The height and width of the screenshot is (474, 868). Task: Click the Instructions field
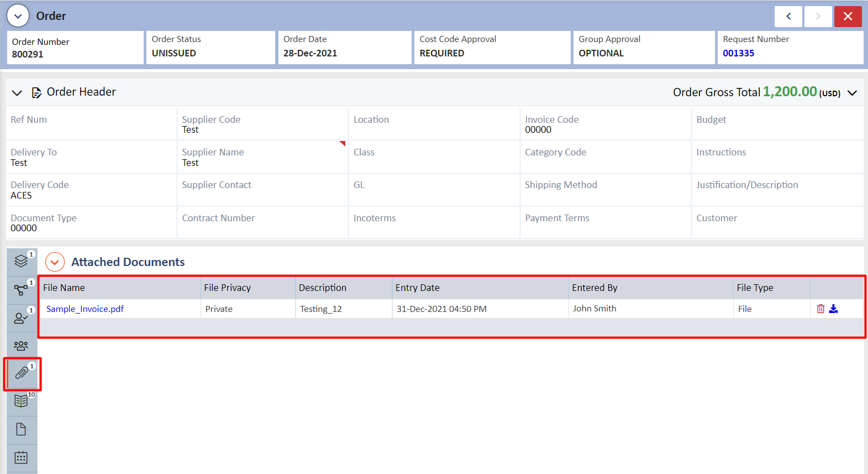[777, 157]
